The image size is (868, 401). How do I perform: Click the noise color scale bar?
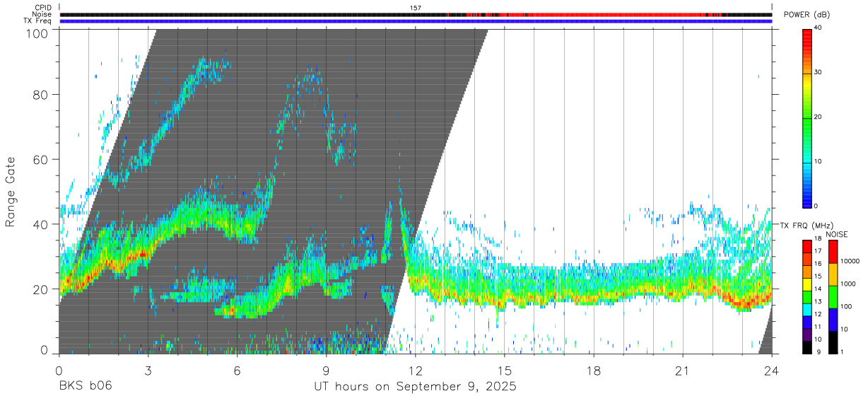[x=833, y=297]
